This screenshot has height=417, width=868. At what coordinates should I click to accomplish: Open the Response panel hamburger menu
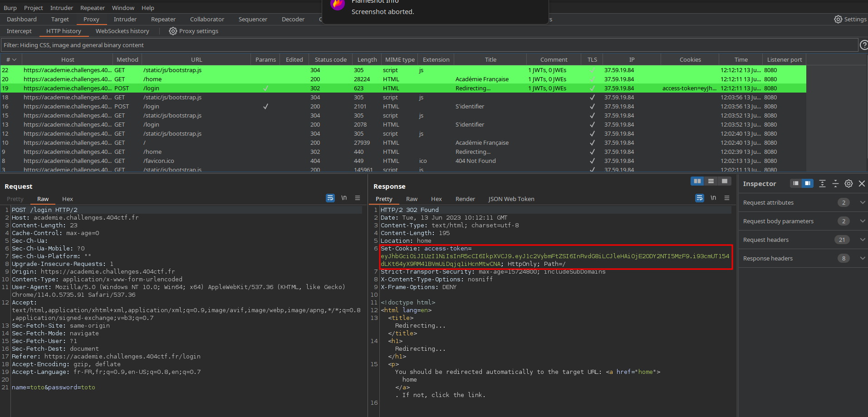tap(727, 198)
